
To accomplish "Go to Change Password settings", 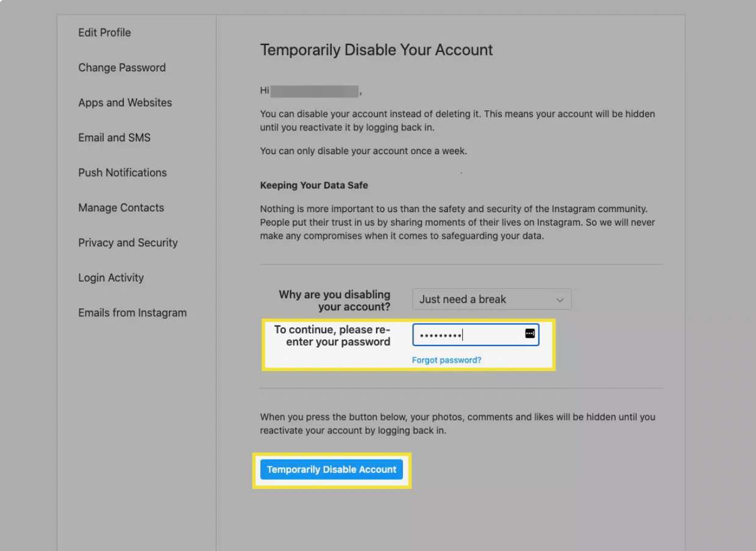I will point(122,68).
